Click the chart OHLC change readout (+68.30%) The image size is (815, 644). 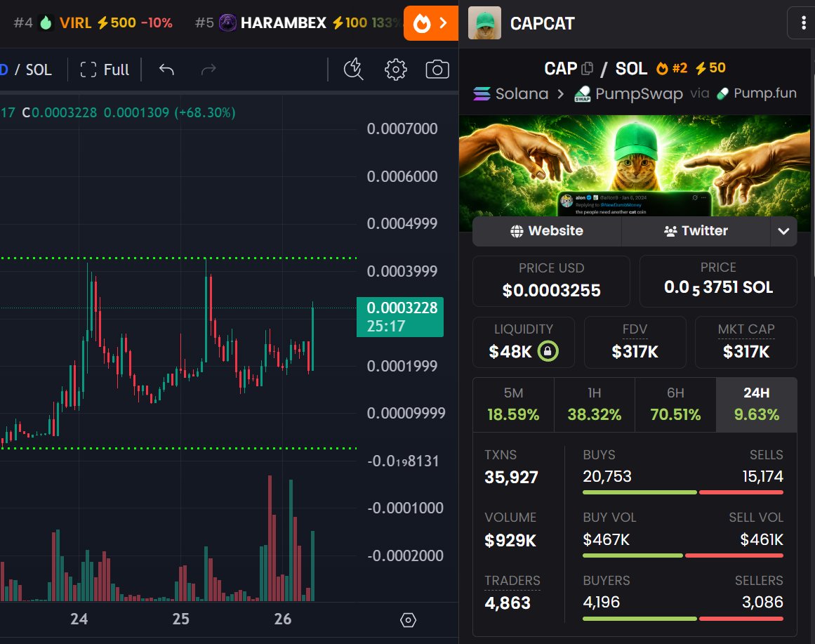tap(205, 112)
